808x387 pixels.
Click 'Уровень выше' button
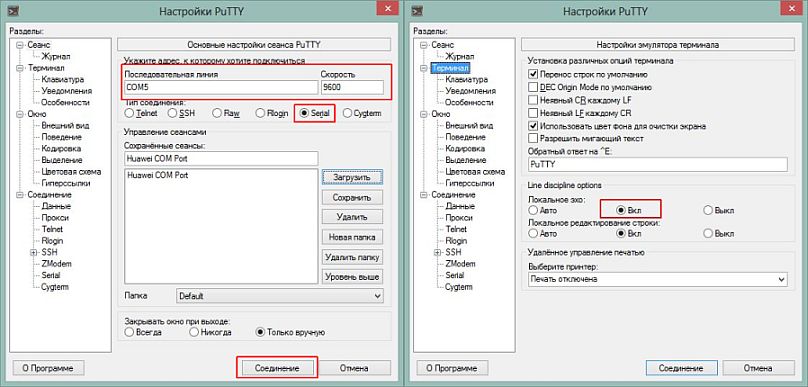point(352,277)
